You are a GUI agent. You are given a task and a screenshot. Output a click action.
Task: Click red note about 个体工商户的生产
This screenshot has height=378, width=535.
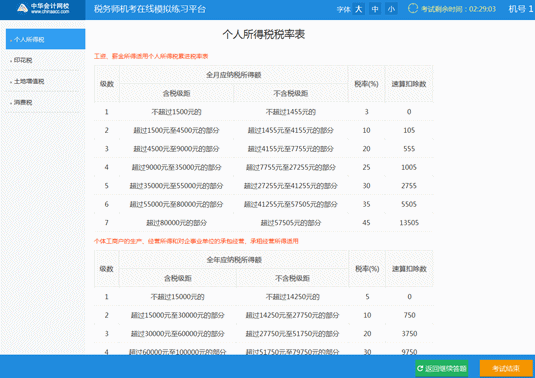click(x=196, y=241)
